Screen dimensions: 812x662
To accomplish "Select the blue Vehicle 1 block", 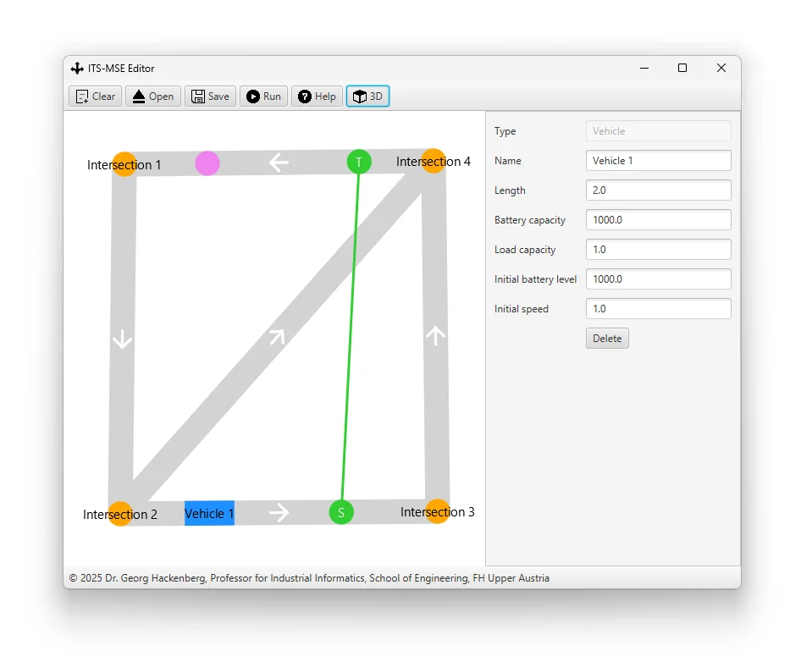I will coord(209,513).
